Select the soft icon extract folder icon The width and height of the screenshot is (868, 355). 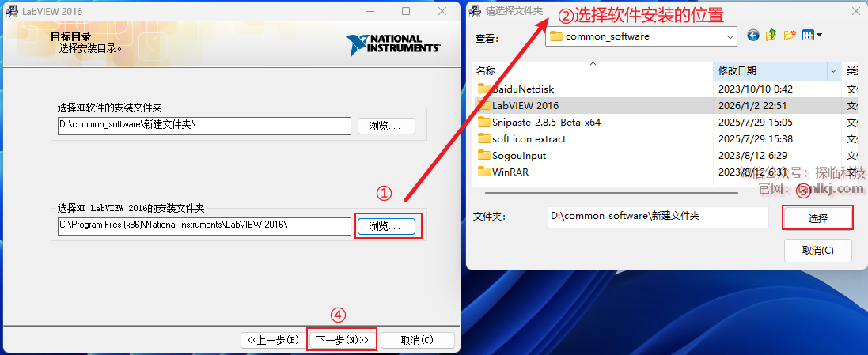point(484,139)
